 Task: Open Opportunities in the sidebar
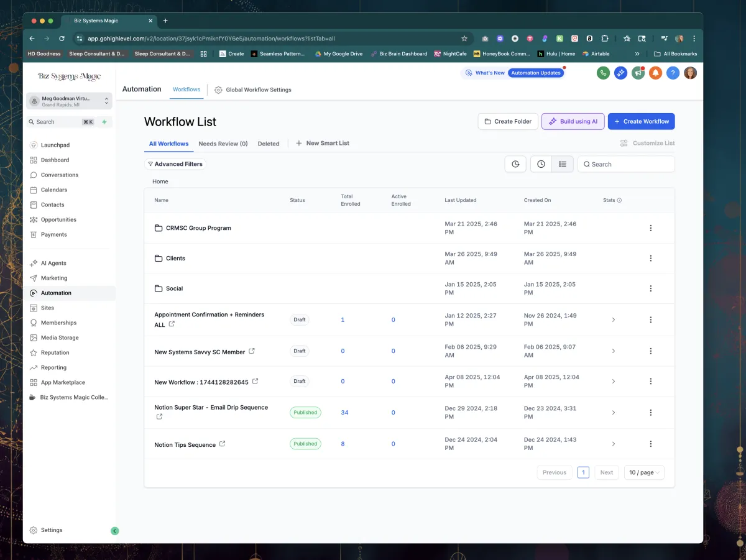[58, 219]
